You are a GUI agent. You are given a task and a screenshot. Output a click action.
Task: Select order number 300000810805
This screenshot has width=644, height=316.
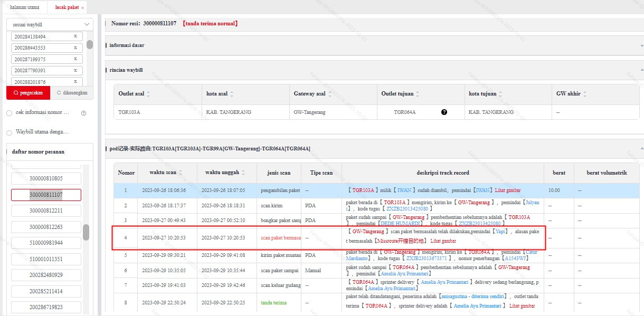46,178
